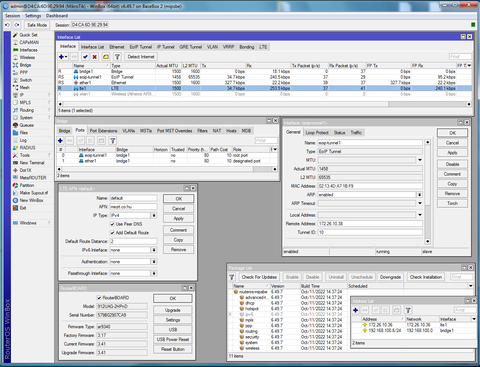Open Partition in the sidebar
This screenshot has width=480, height=367.
(x=27, y=185)
